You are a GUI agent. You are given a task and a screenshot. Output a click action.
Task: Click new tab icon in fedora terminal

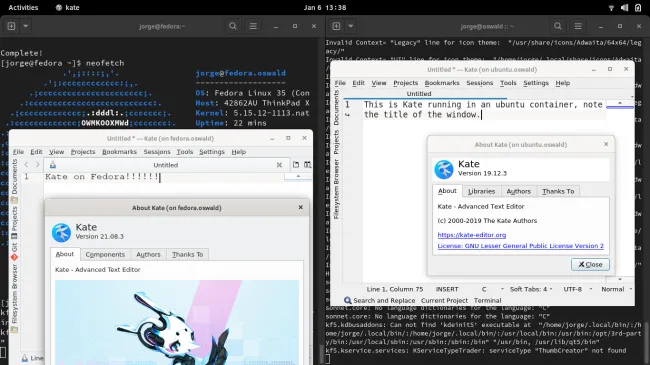point(12,26)
